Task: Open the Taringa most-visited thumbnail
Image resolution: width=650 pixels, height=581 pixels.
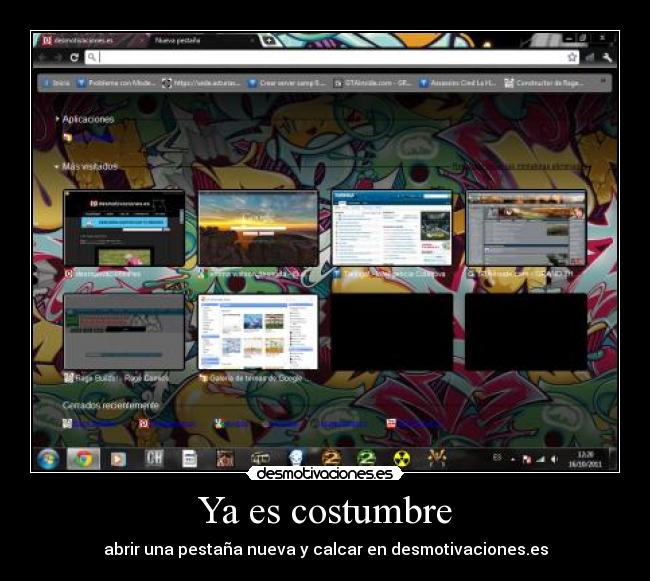Action: [392, 228]
